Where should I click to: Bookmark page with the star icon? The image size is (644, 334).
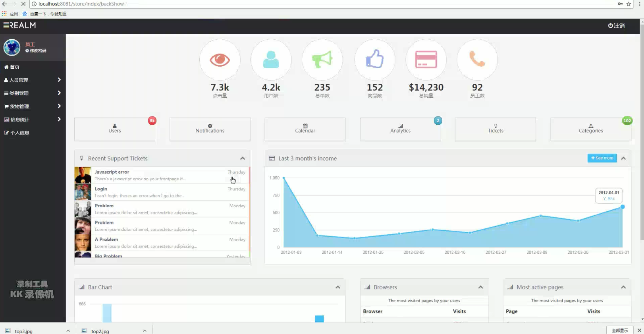click(629, 4)
